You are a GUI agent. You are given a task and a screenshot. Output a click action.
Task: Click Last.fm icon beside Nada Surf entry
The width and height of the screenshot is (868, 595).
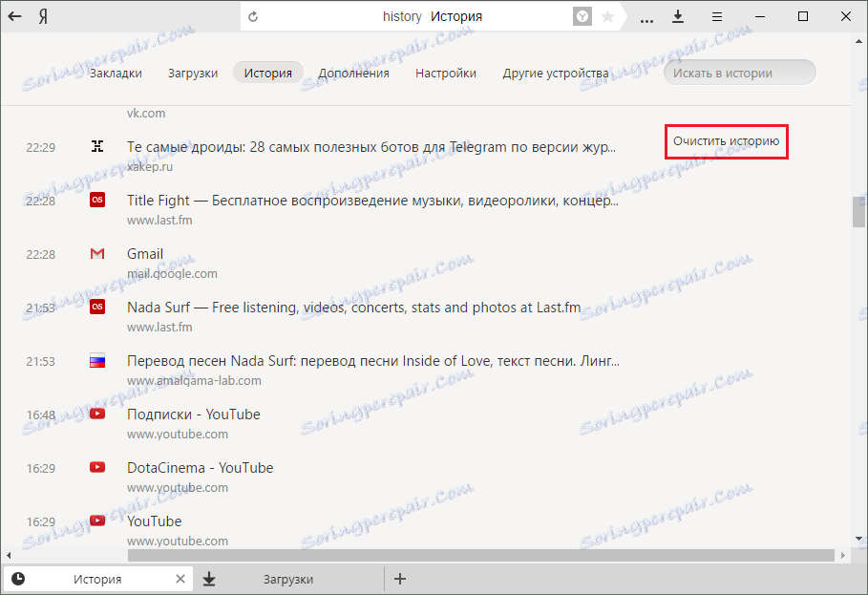point(97,307)
